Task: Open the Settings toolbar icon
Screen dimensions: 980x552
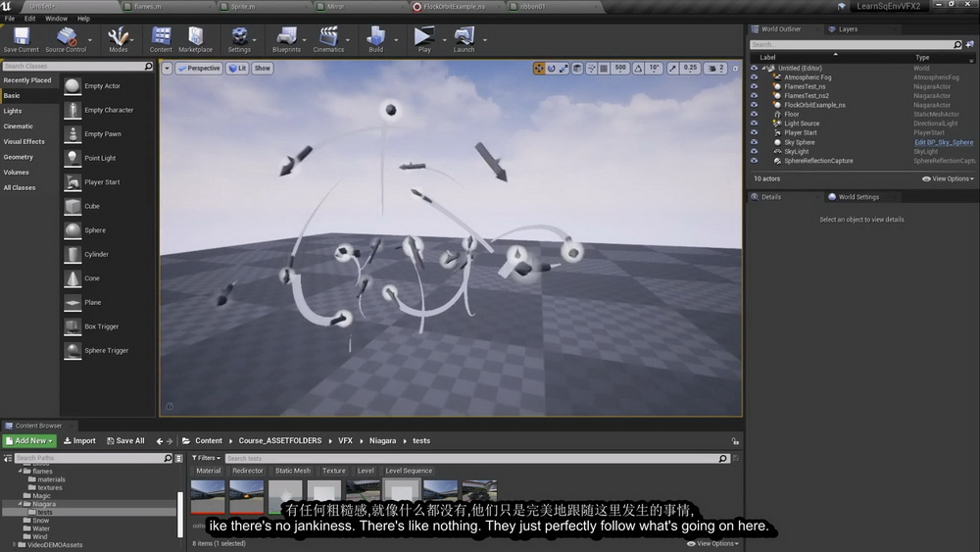Action: coord(239,39)
